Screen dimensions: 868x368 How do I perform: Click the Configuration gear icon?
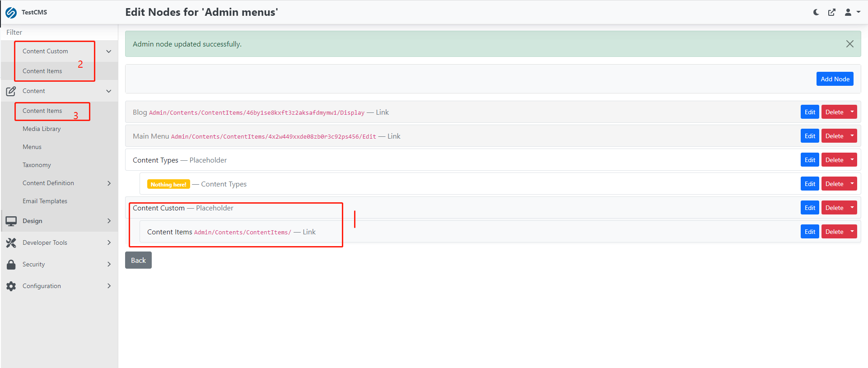point(11,286)
